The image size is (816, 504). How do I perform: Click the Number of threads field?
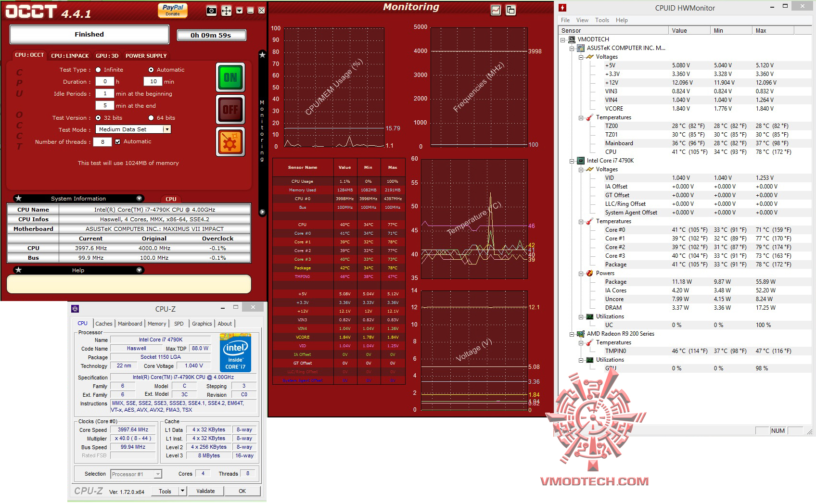[x=102, y=142]
